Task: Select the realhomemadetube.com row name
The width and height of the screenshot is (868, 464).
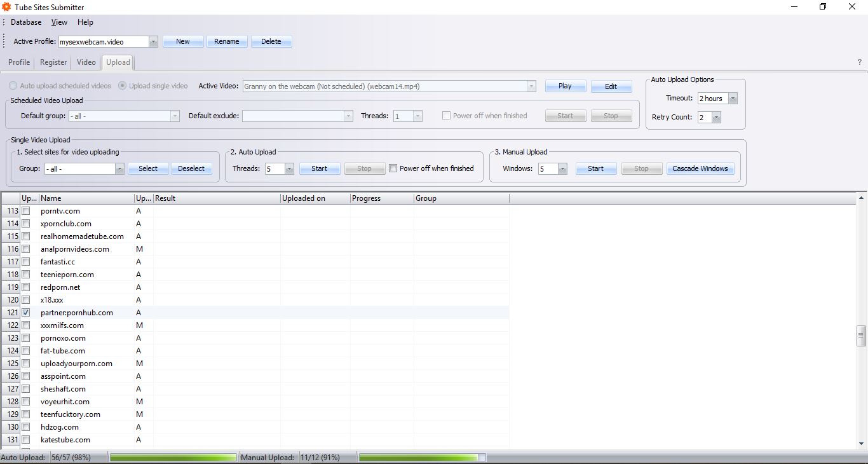Action: 82,236
